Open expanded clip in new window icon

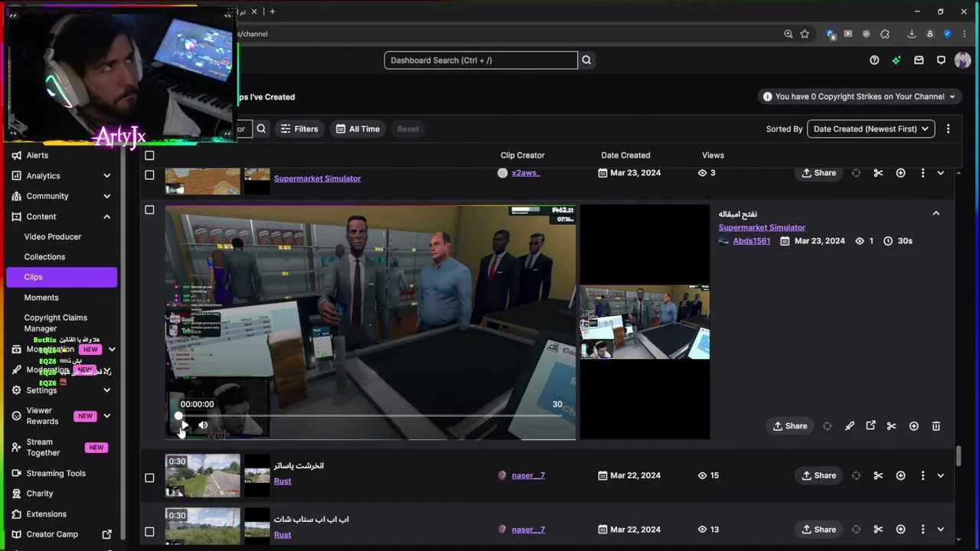[871, 425]
